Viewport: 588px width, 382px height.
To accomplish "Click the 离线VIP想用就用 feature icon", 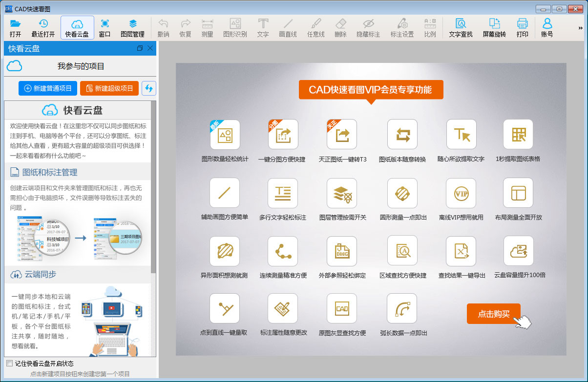I will pos(462,193).
